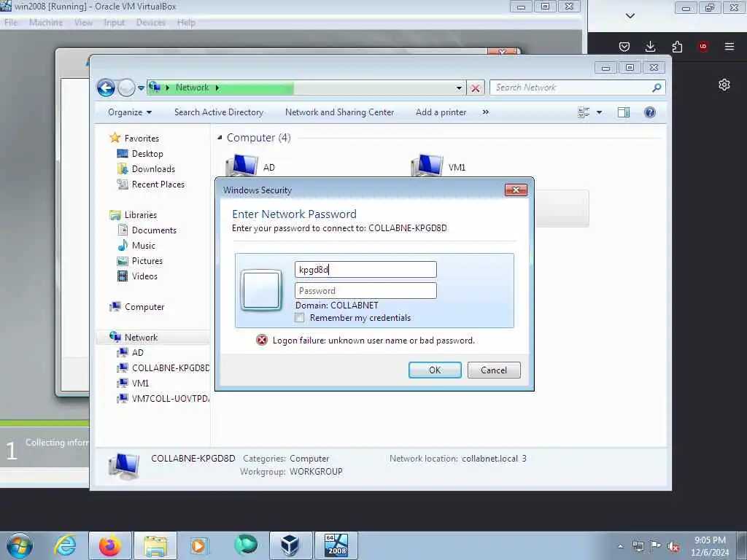Enable Remember my credentials checkbox
Viewport: 747px width, 560px height.
pos(300,318)
